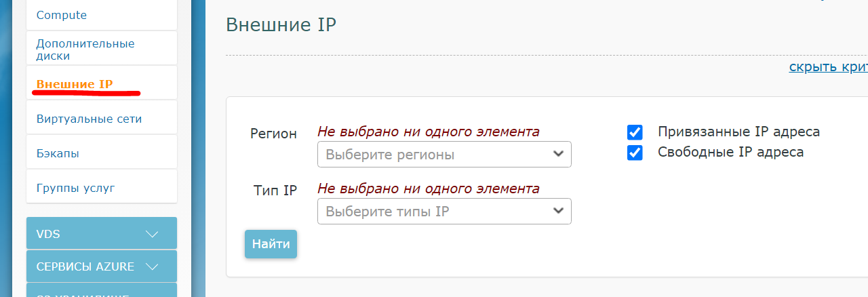
Task: Click the arrow icon in Выберите типы IP field
Action: click(x=558, y=211)
